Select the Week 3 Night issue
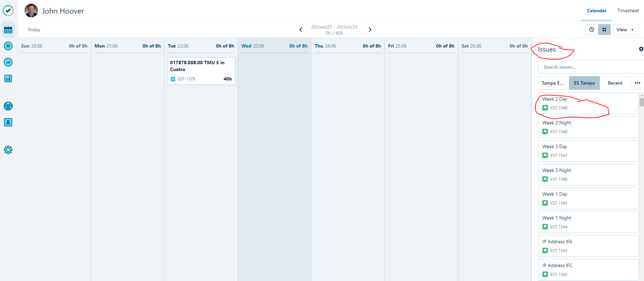This screenshot has width=644, height=281. pyautogui.click(x=588, y=175)
